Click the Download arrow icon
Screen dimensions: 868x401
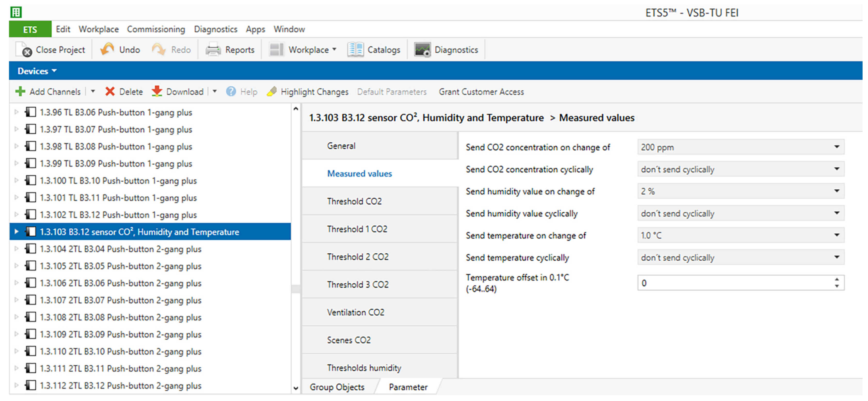point(157,92)
